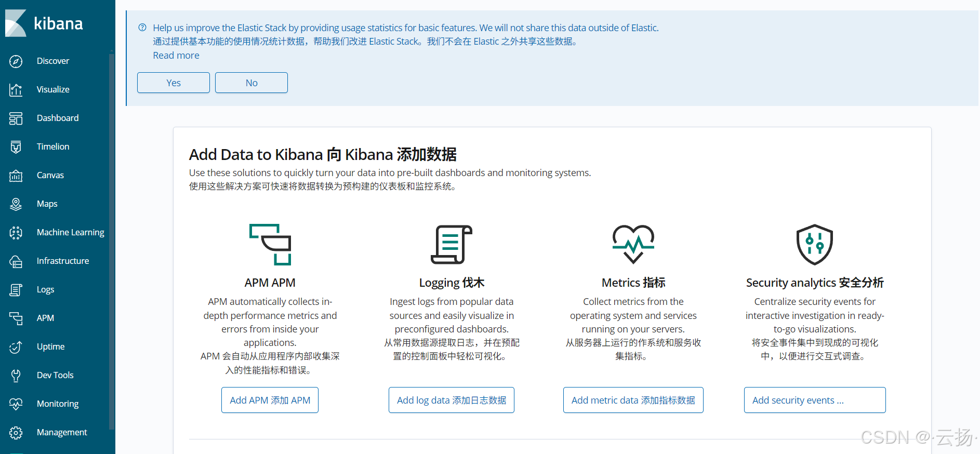980x454 pixels.
Task: Click the 'Add Data to Kibana' heading
Action: [323, 154]
